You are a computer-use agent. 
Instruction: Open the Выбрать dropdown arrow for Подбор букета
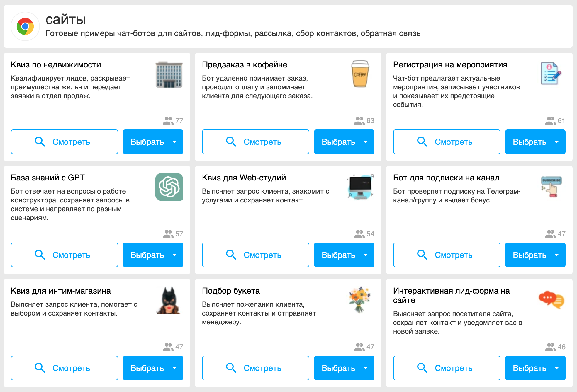click(366, 368)
